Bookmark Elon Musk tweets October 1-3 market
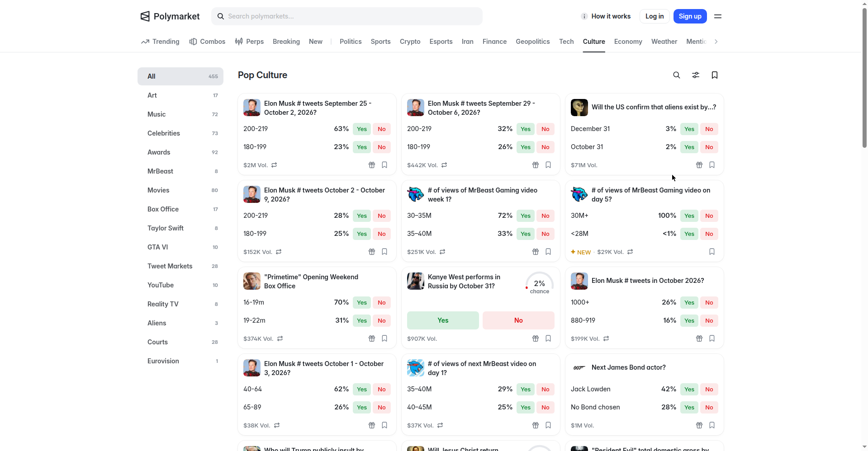868x451 pixels. tap(384, 425)
